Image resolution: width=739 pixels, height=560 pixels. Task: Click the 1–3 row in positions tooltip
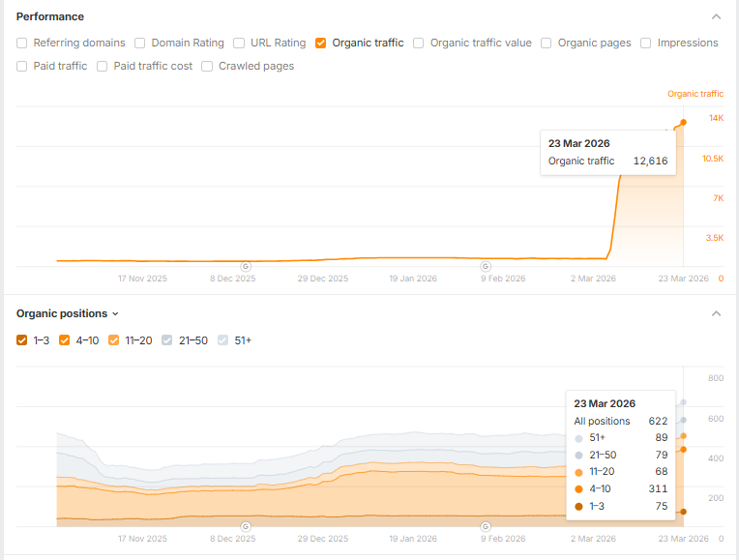(621, 506)
